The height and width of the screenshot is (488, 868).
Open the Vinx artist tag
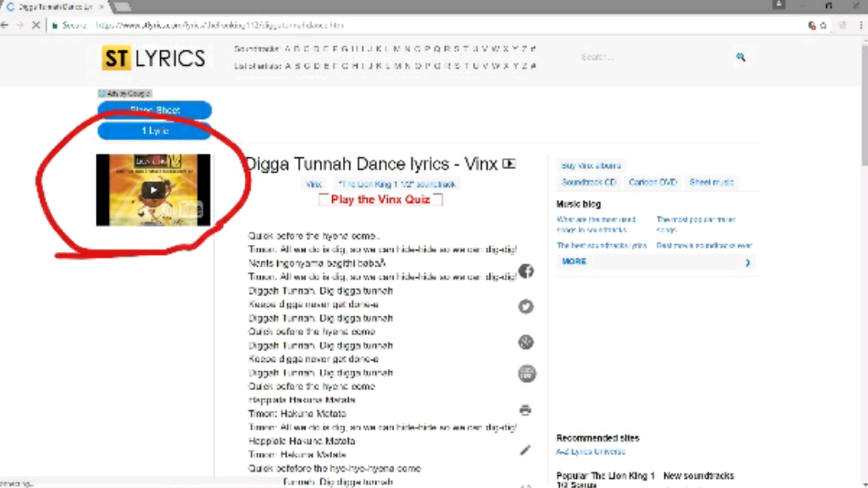[314, 185]
